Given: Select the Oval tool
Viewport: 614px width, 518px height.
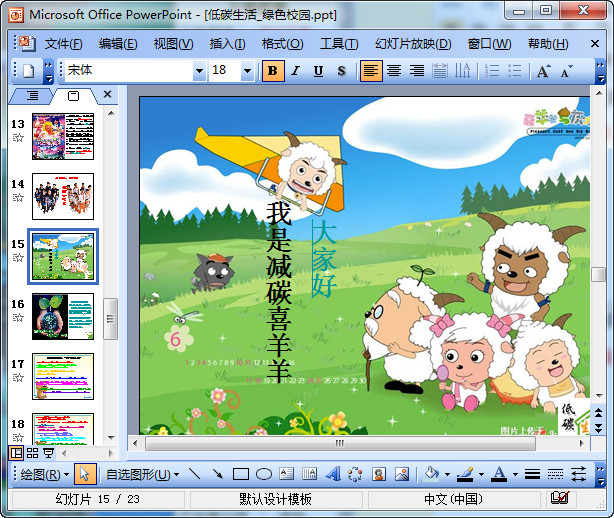Looking at the screenshot, I should click(x=264, y=474).
